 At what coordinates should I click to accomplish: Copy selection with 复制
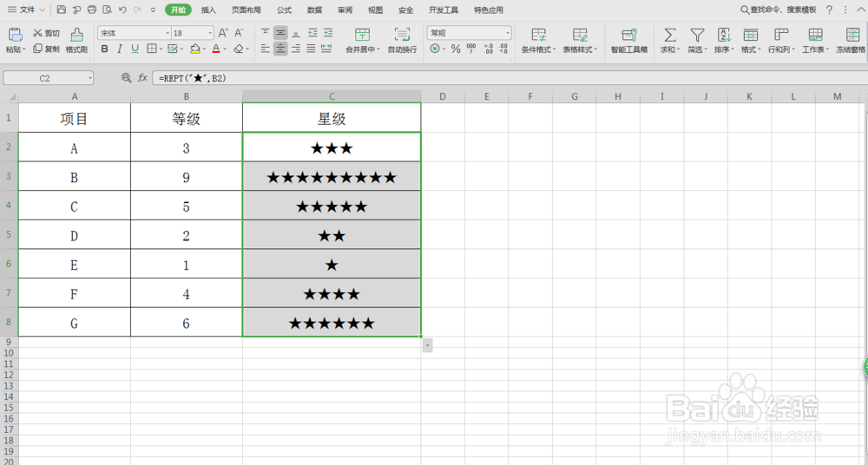(46, 49)
